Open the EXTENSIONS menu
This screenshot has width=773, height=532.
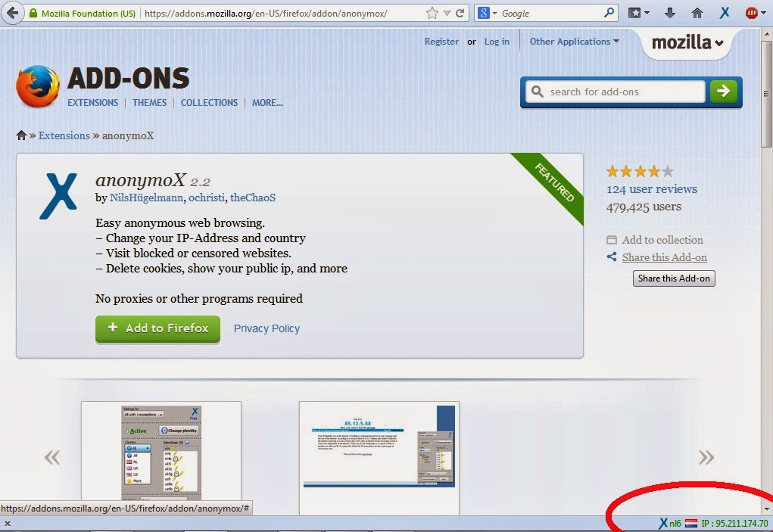click(92, 102)
